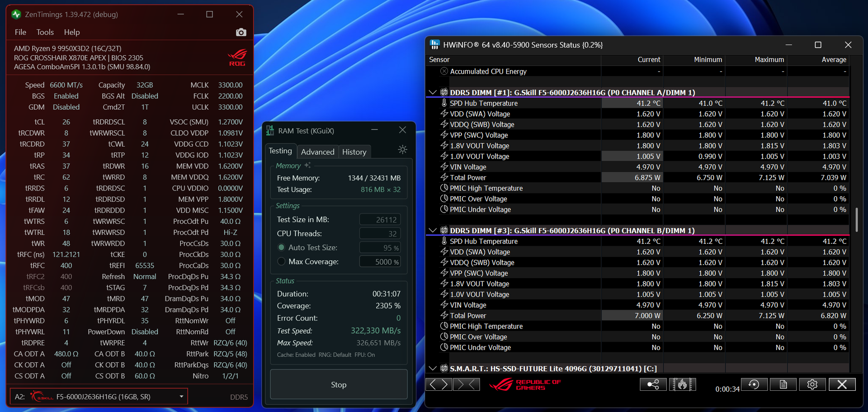Click the CPU Threads field showing 32
The image size is (868, 412).
[380, 234]
